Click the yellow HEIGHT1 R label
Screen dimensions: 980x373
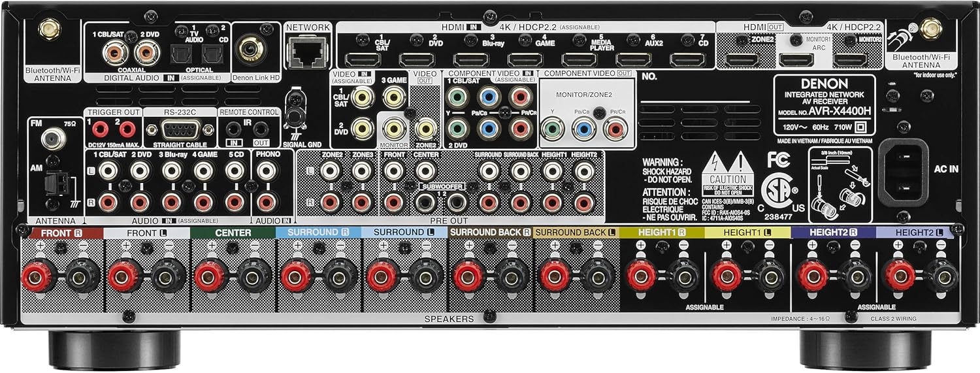[661, 233]
